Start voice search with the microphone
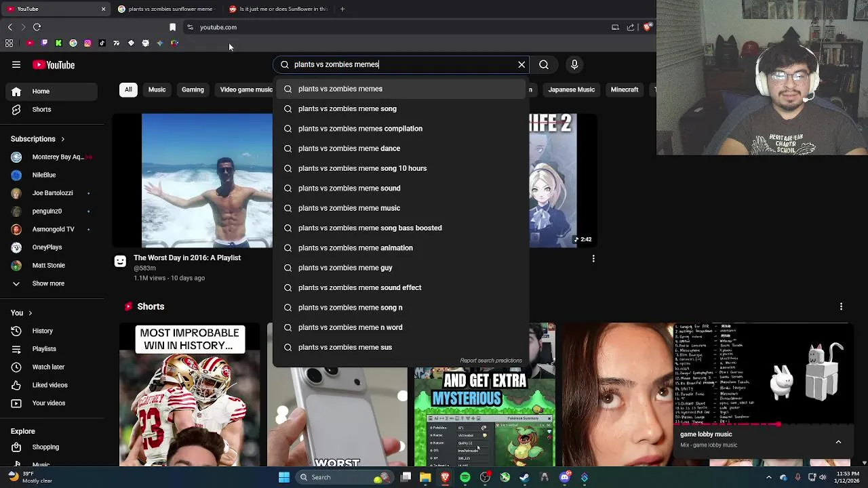This screenshot has width=868, height=488. 574,64
